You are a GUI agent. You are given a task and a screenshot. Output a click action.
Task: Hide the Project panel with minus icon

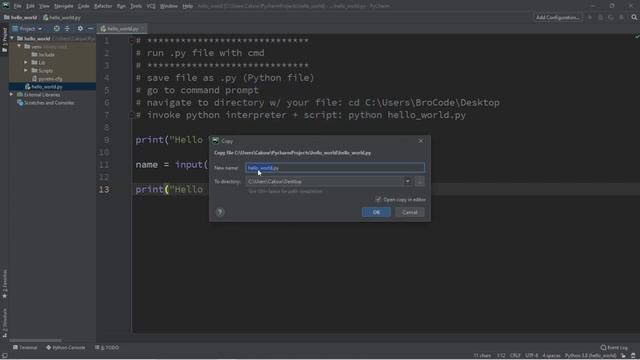(91, 29)
